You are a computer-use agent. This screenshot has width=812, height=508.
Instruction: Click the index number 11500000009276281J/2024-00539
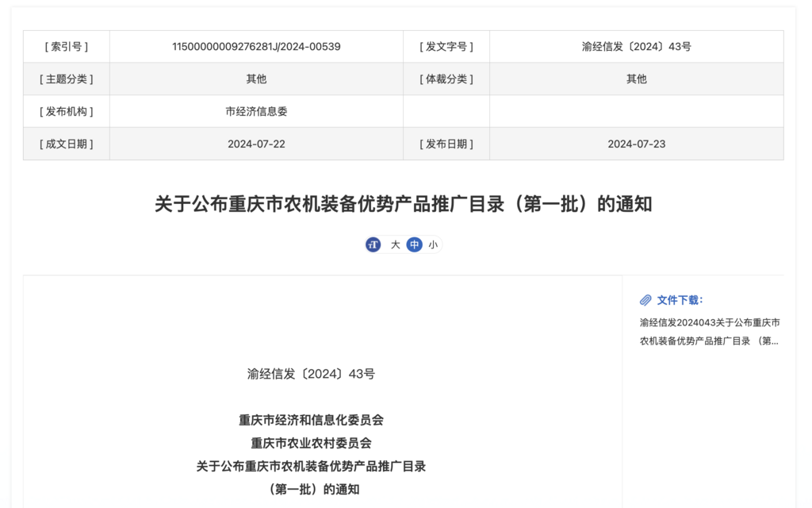(x=256, y=47)
